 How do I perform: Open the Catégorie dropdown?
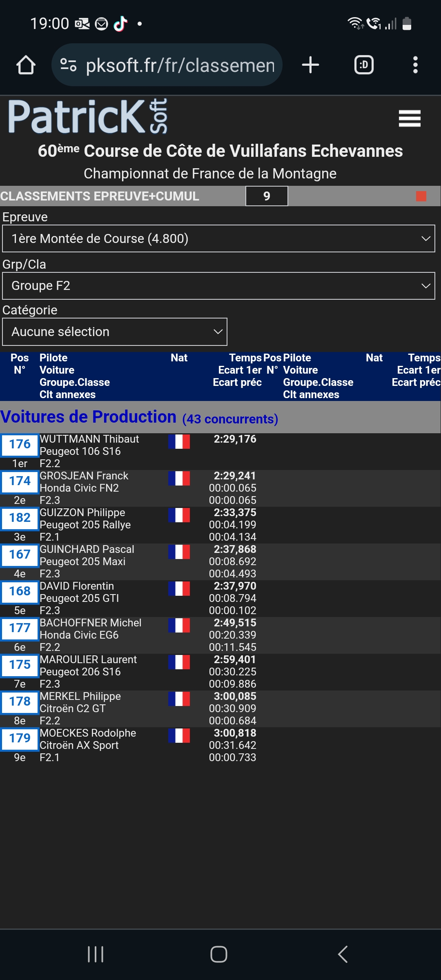115,332
